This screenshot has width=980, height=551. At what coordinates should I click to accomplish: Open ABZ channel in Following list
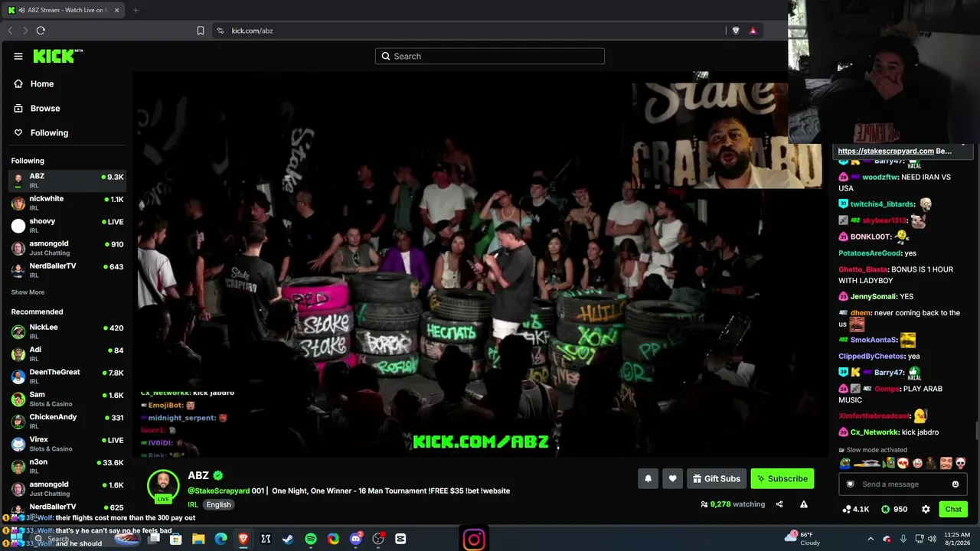(67, 181)
